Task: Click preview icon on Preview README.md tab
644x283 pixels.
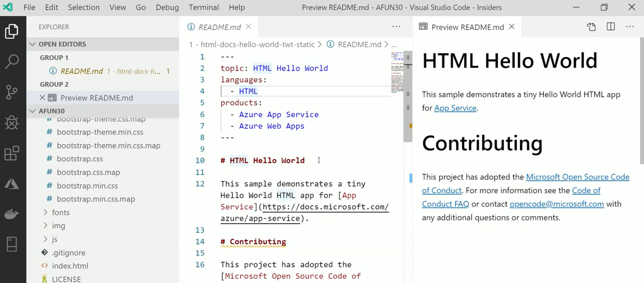Action: coord(423,27)
